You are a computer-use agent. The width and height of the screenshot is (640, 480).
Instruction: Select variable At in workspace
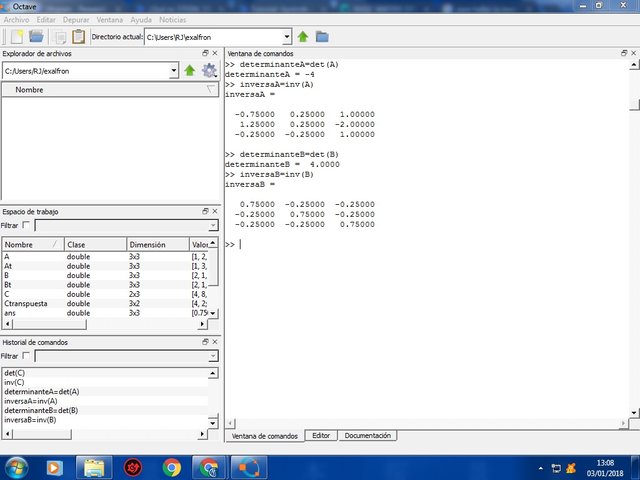click(x=106, y=266)
